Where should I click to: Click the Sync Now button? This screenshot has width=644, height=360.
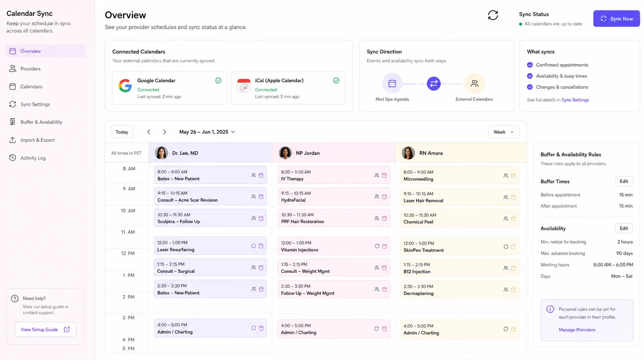pyautogui.click(x=616, y=19)
